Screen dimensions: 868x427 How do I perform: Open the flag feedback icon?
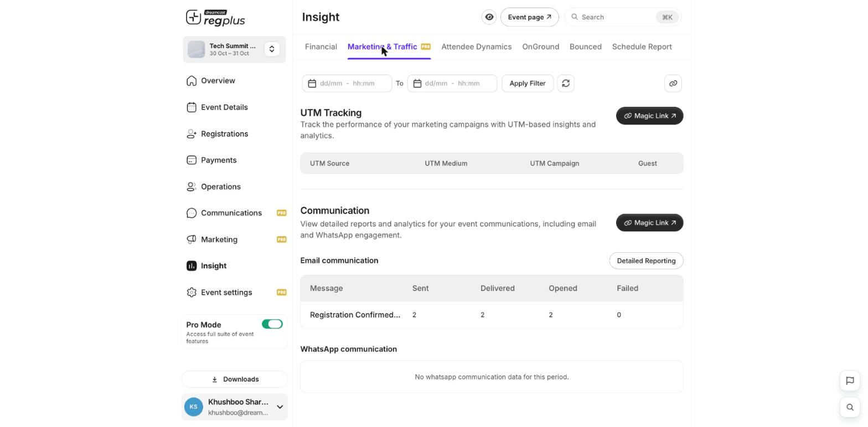(x=850, y=381)
